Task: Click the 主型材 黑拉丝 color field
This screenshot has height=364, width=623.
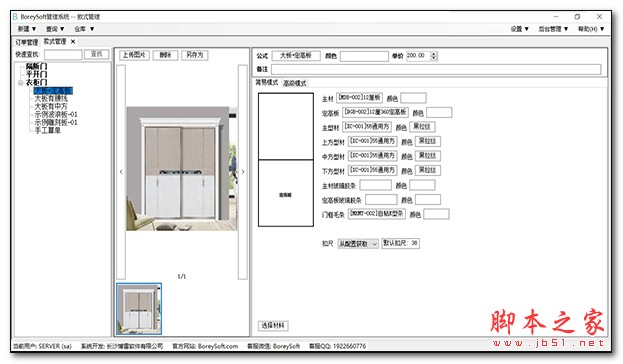Action: (422, 127)
